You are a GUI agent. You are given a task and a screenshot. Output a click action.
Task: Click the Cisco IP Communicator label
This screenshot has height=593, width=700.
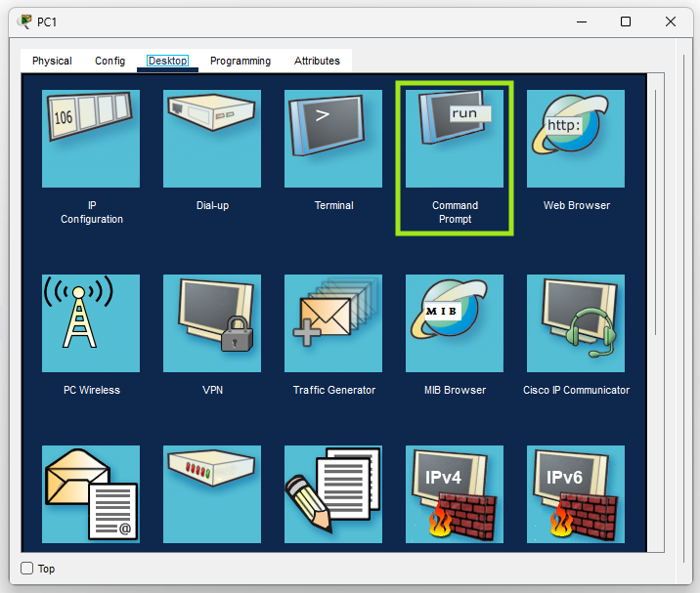coord(577,390)
